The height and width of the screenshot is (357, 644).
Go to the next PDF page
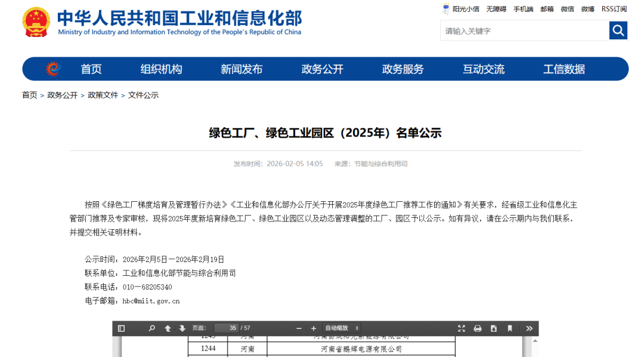tap(182, 328)
